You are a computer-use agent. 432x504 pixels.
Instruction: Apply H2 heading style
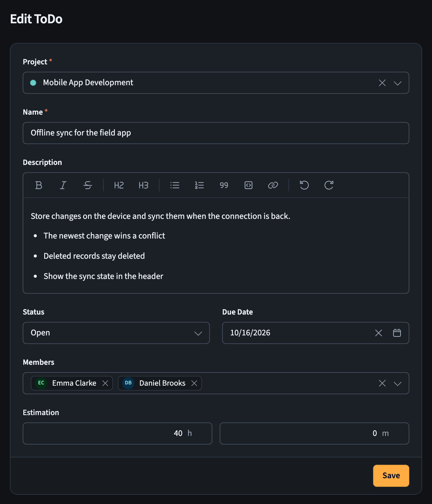[119, 185]
